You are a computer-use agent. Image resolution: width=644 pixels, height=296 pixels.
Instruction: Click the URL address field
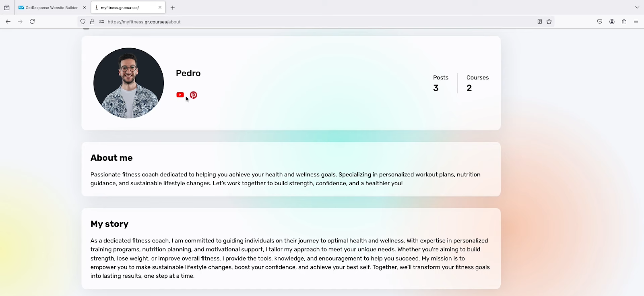[x=314, y=22]
